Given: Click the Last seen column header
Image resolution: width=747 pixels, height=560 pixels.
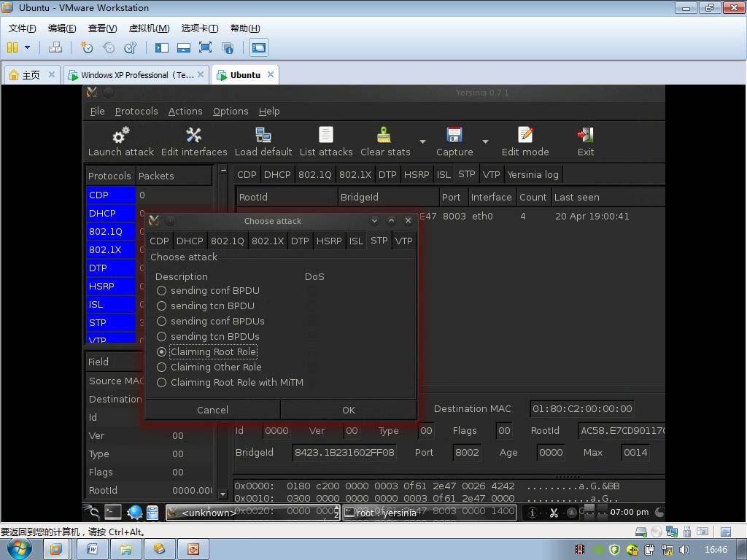Looking at the screenshot, I should pos(608,197).
